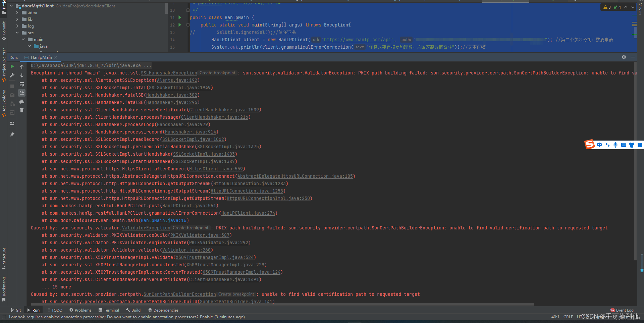This screenshot has height=323, width=644.
Task: Click the stop process square icon
Action: tap(12, 86)
